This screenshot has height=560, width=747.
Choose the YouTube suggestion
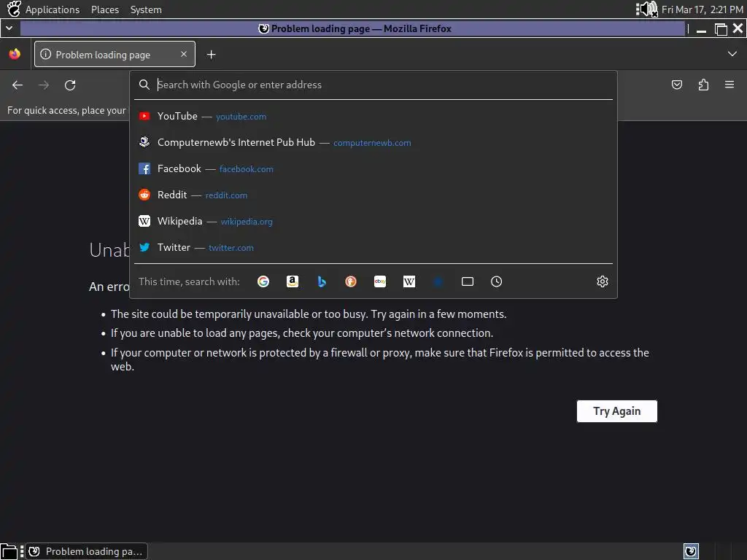373,116
